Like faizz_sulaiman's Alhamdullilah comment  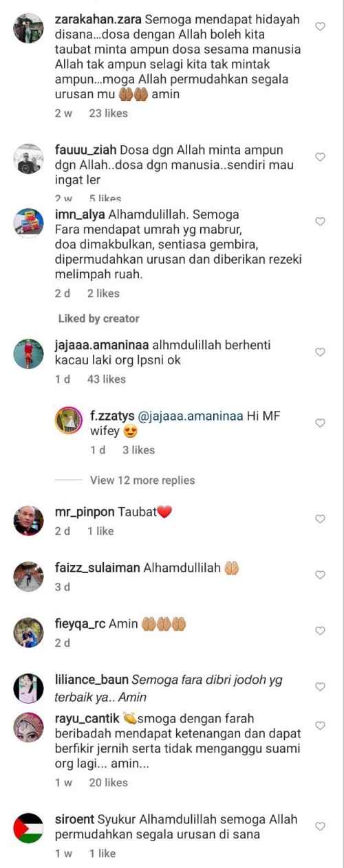click(x=320, y=575)
